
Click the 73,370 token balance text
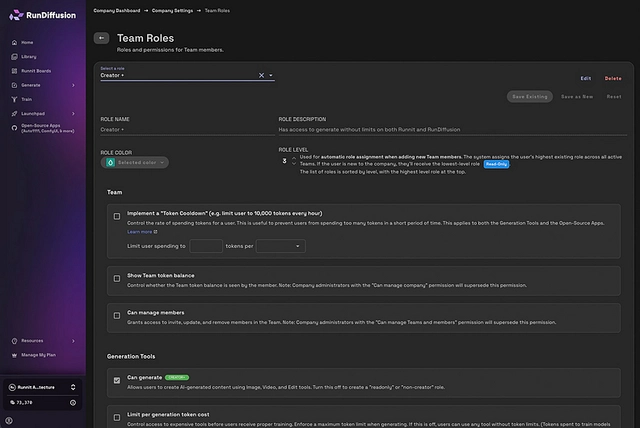[24, 403]
